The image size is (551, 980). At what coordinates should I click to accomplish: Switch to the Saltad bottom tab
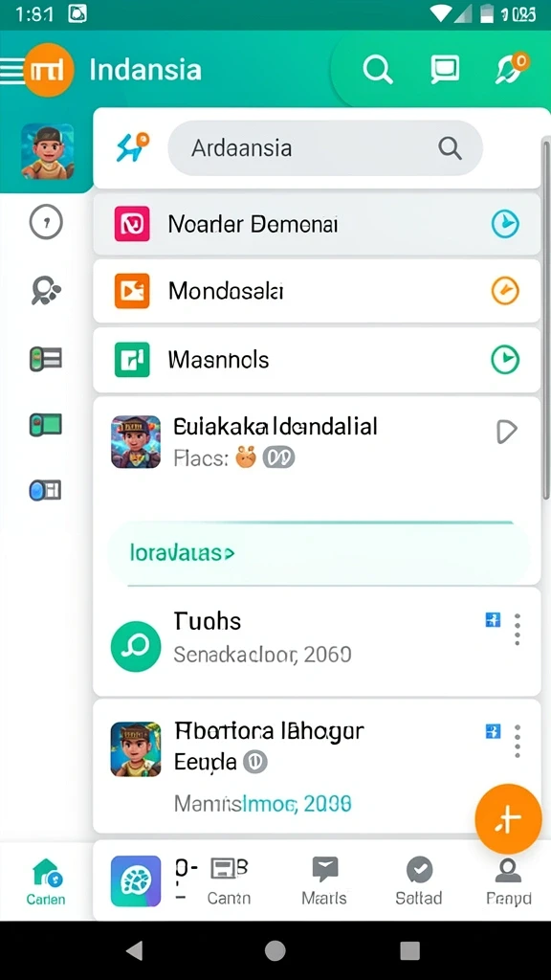click(x=419, y=881)
